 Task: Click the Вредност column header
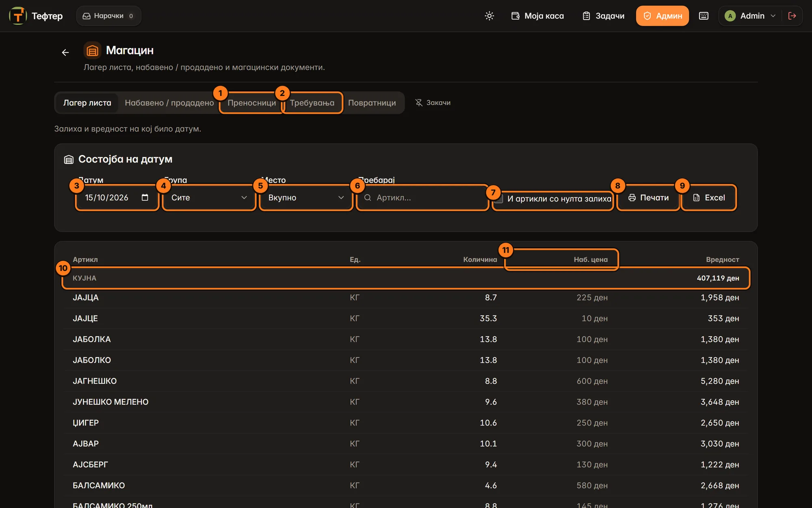(x=722, y=260)
